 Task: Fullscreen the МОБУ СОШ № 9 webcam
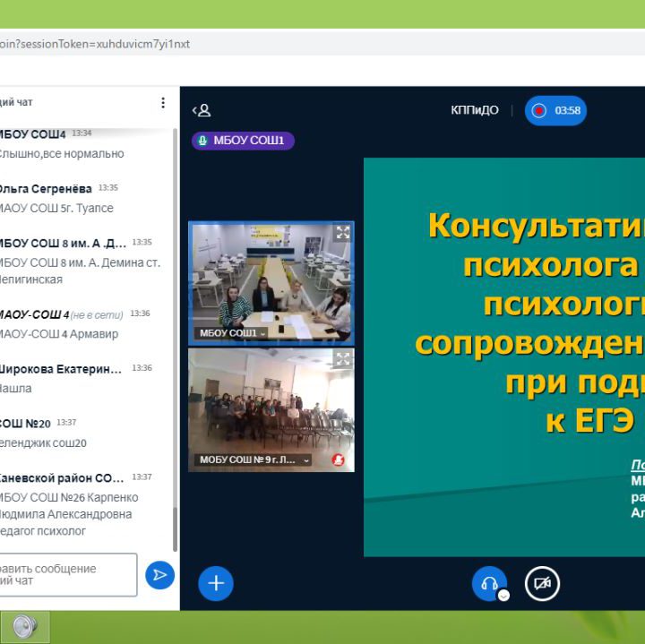click(342, 360)
